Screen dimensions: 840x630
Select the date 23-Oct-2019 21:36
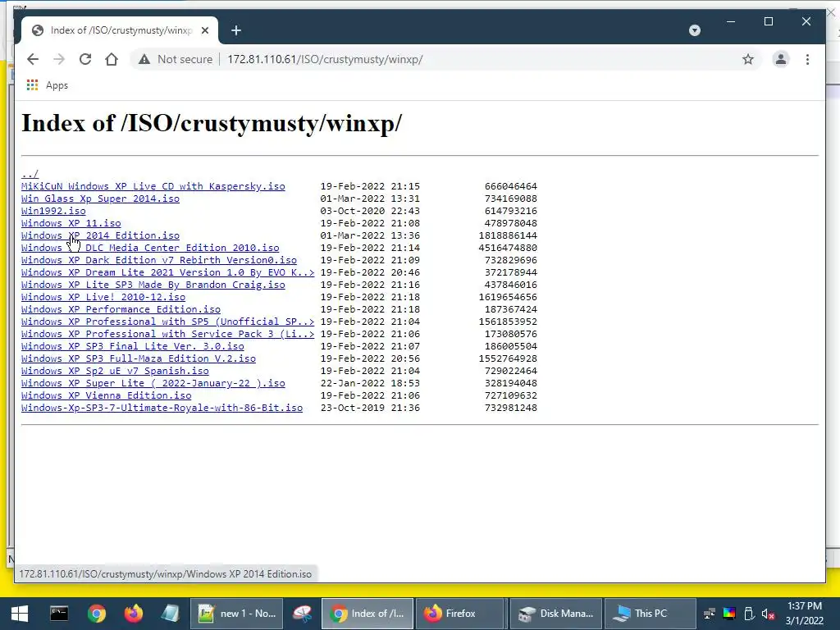pyautogui.click(x=370, y=409)
